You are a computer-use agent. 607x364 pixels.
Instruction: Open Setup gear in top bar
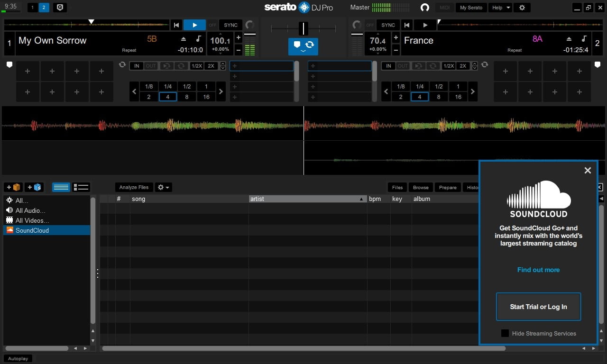tap(522, 8)
